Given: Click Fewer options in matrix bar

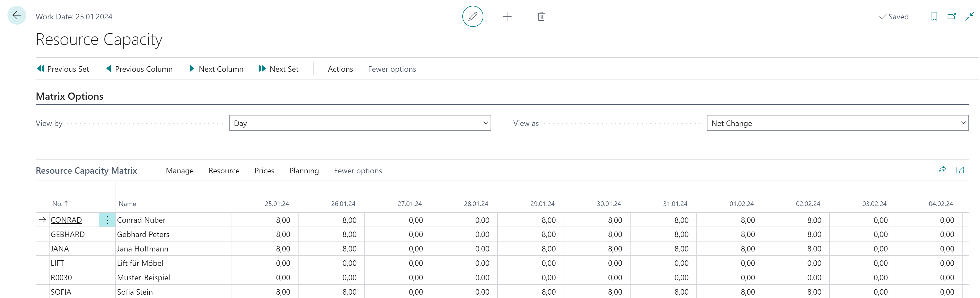Looking at the screenshot, I should click(357, 171).
